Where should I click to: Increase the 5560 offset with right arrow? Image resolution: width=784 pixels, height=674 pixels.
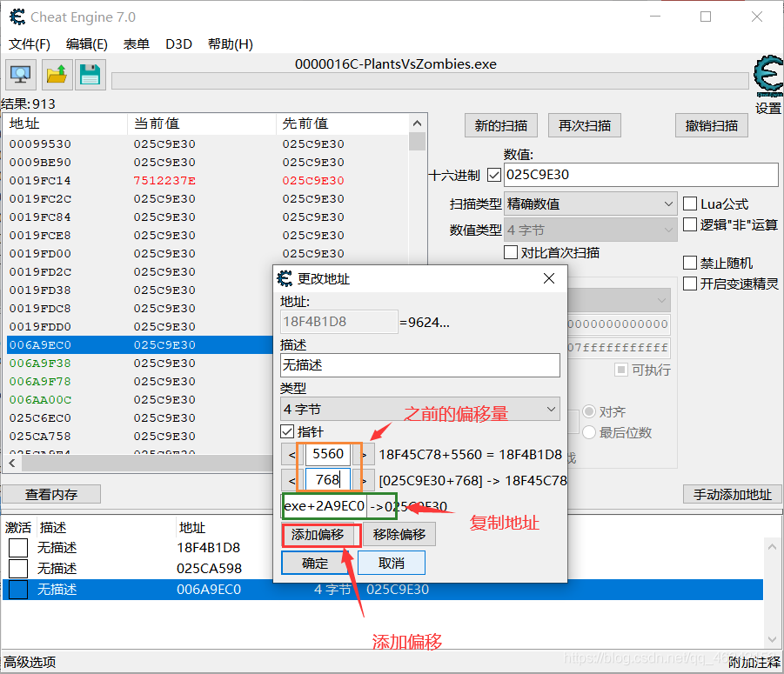(x=365, y=455)
